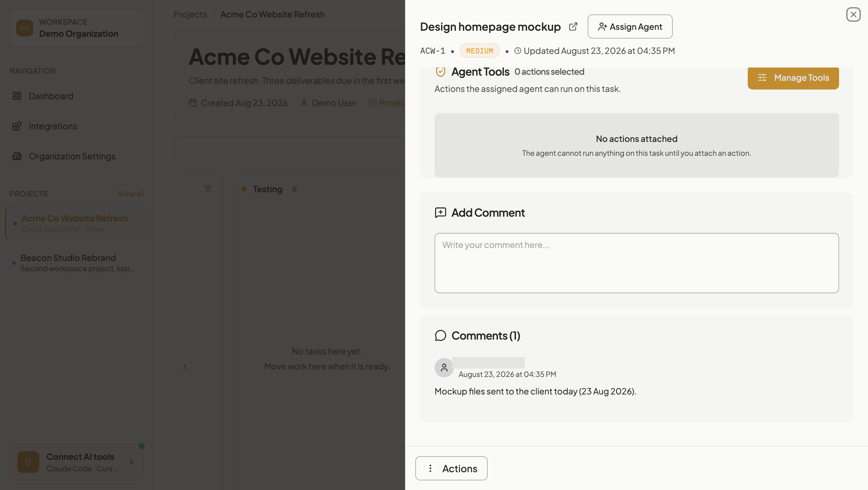Viewport: 868px width, 490px height.
Task: Click the orange Testing status dot
Action: (x=244, y=189)
